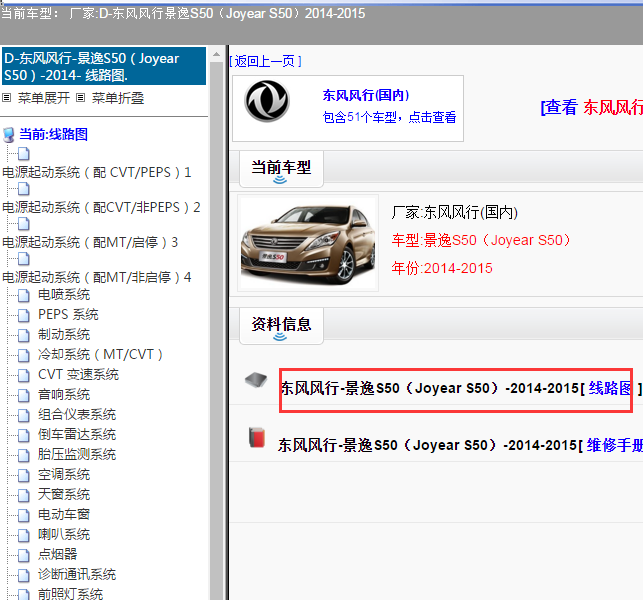Open the 天窗系统 diagram
Screen dimensions: 643x600
point(64,494)
